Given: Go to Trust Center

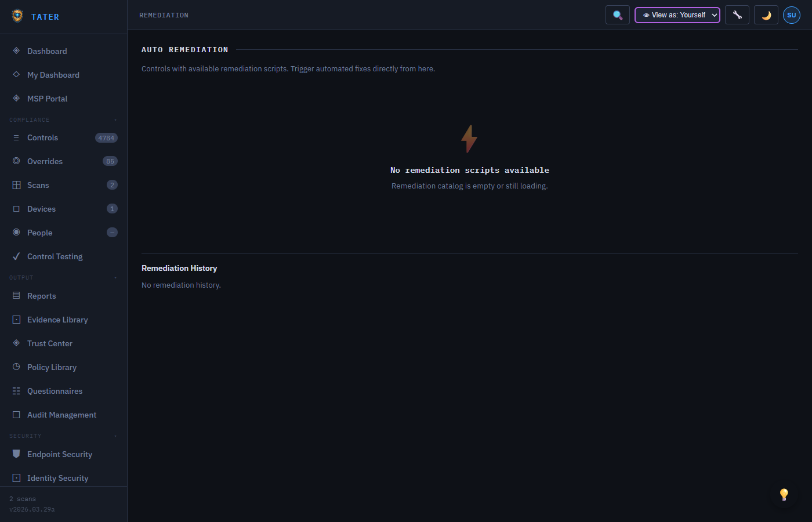Looking at the screenshot, I should (49, 343).
